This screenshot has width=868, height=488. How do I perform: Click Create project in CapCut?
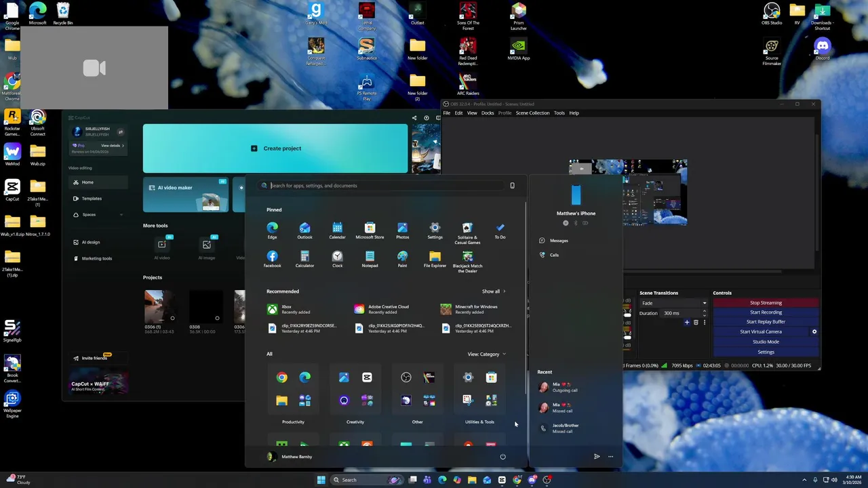click(x=275, y=148)
